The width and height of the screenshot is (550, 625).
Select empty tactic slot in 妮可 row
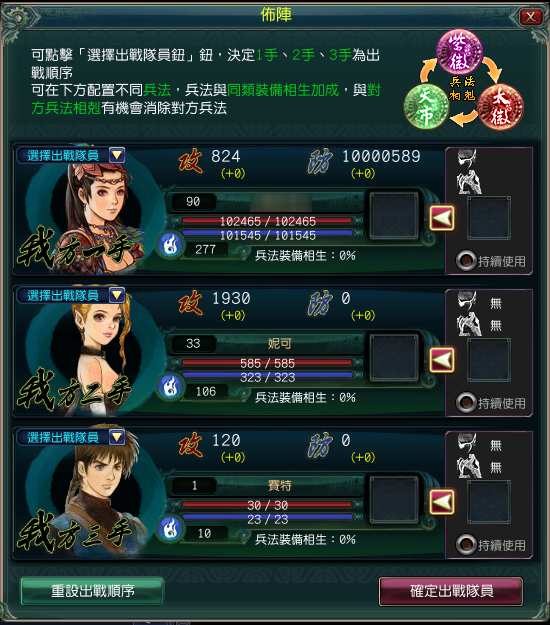[x=394, y=358]
